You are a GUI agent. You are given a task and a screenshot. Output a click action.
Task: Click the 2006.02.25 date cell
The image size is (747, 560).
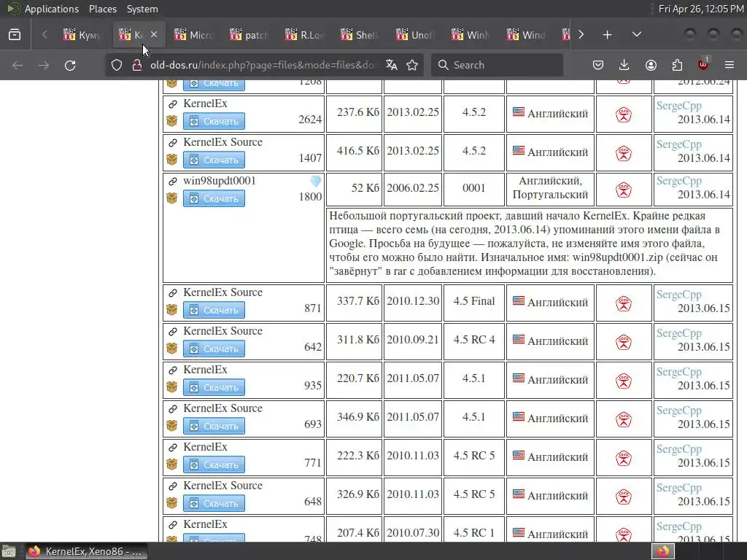(x=413, y=188)
